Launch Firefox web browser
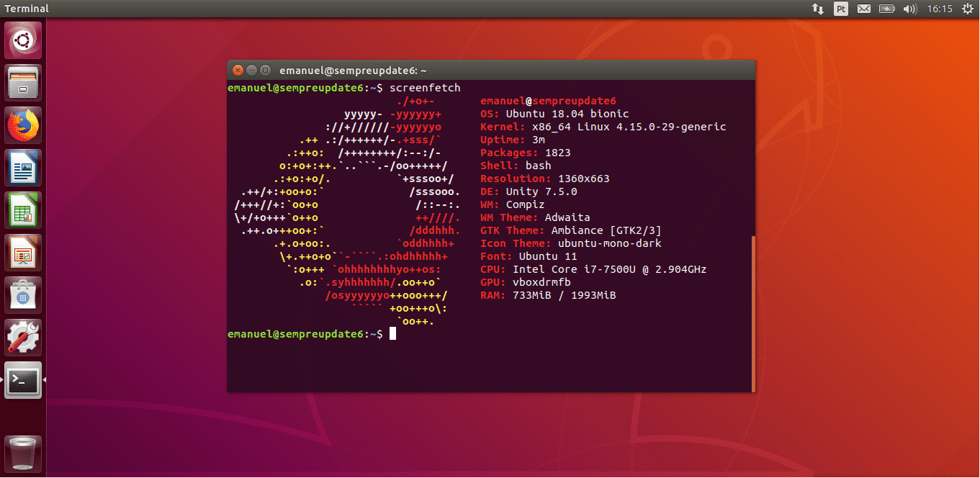980x478 pixels. click(x=23, y=125)
